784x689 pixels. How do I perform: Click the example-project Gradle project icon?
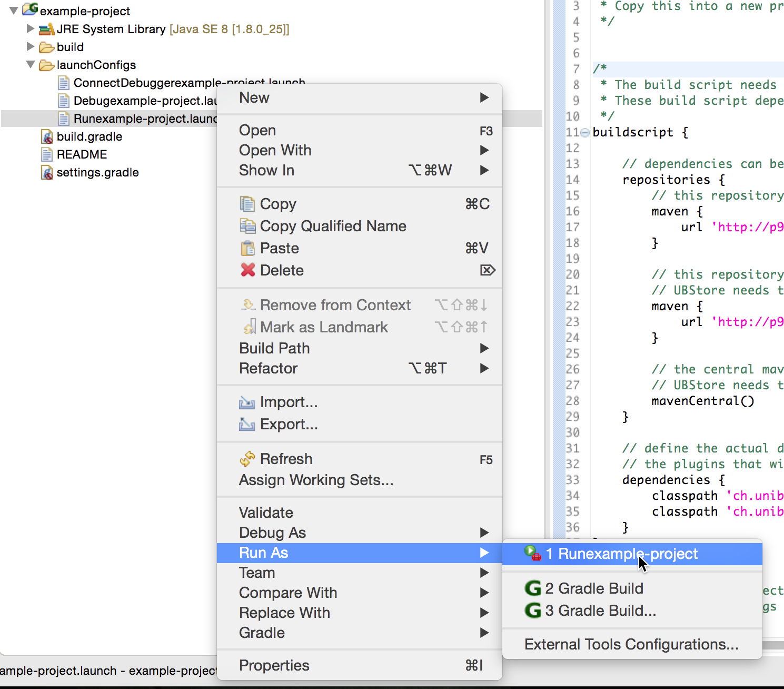coord(30,9)
